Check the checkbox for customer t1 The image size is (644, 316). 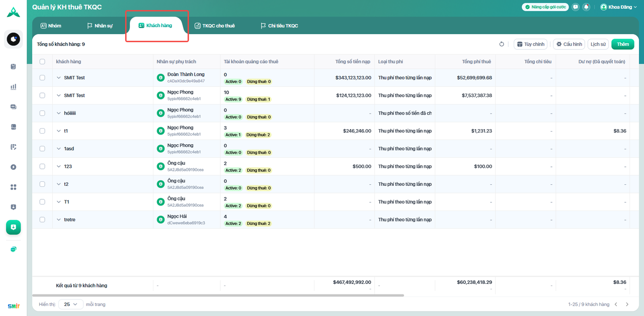coord(42,131)
